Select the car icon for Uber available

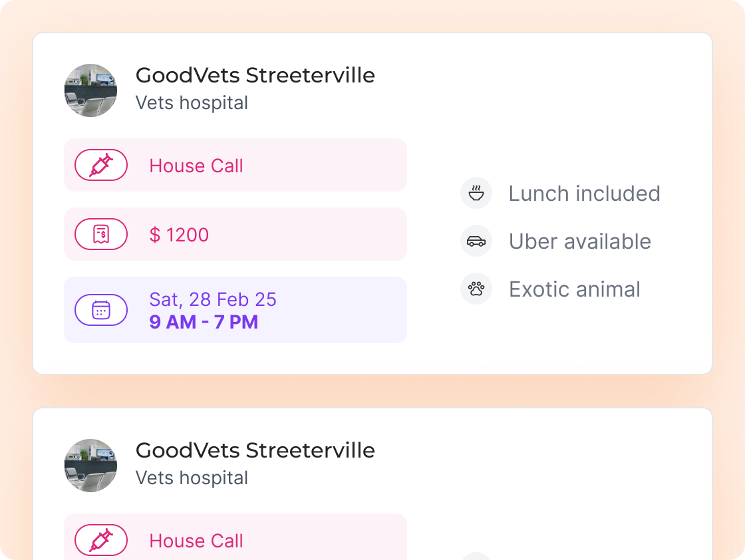coord(476,241)
